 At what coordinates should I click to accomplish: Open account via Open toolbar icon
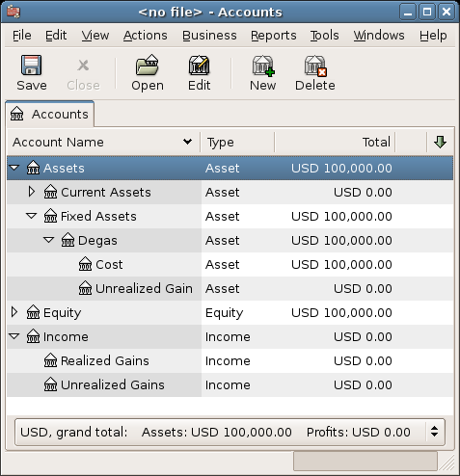[x=148, y=66]
